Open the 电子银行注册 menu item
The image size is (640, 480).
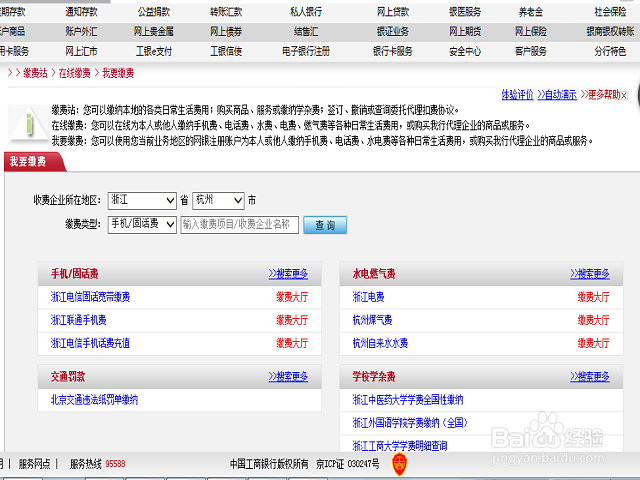tap(306, 51)
